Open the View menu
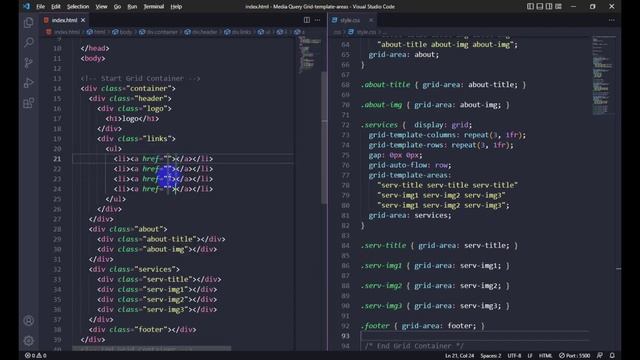 pos(101,7)
